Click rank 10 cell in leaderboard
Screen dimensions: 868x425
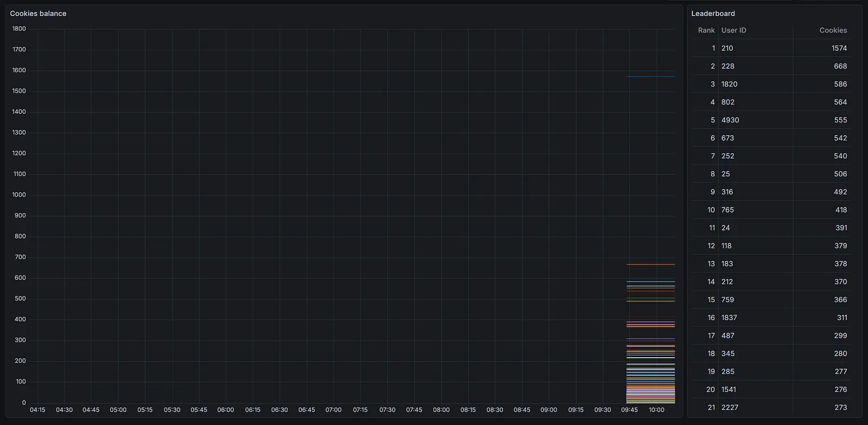pyautogui.click(x=705, y=210)
